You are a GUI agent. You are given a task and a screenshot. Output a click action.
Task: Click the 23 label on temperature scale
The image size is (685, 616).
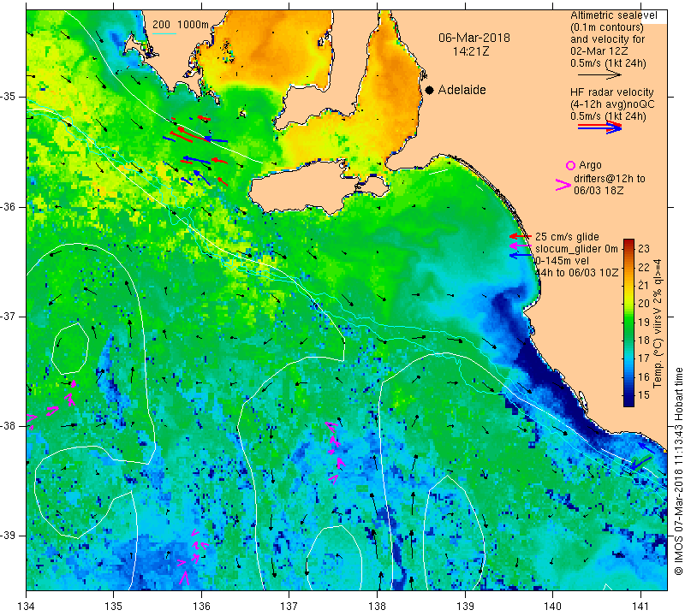point(644,249)
